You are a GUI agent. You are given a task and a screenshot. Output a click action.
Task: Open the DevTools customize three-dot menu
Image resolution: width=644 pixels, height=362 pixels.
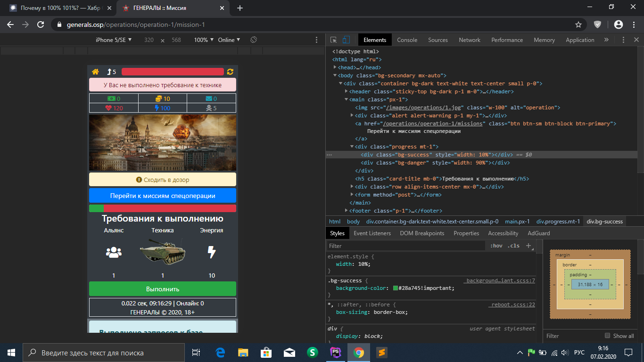[x=623, y=40]
